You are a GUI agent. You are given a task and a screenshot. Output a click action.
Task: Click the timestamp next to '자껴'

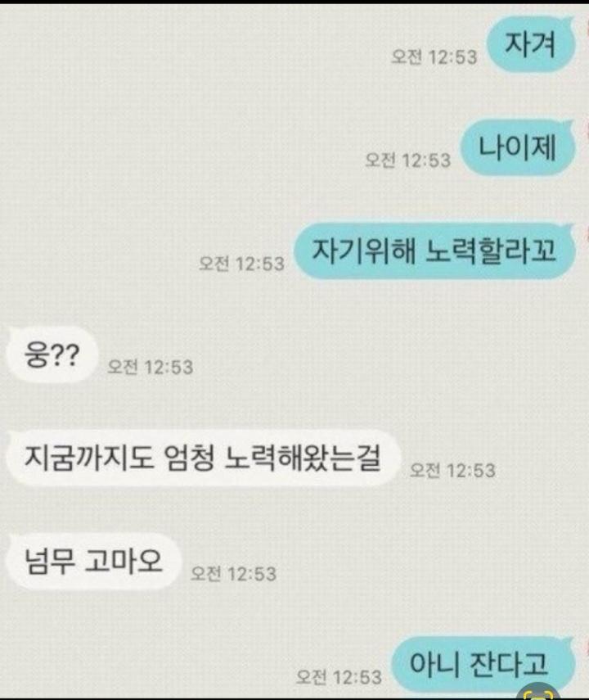pyautogui.click(x=434, y=56)
